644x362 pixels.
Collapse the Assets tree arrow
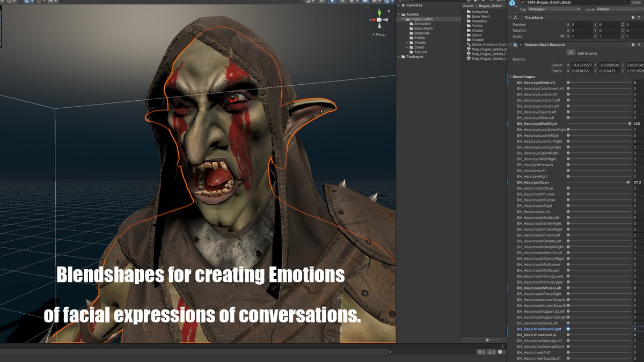click(399, 14)
